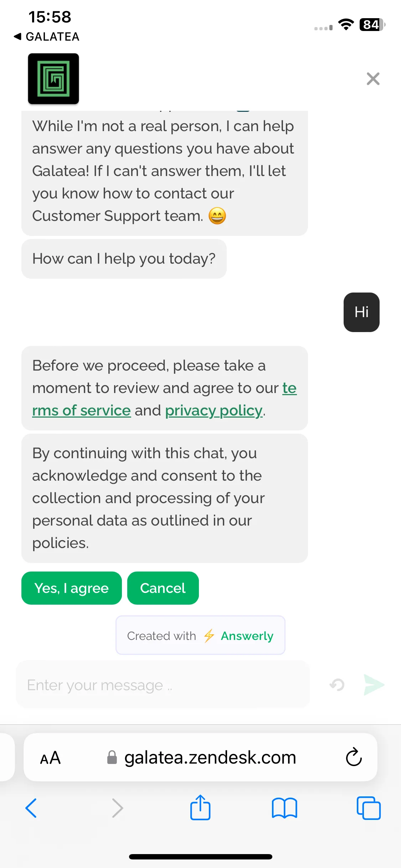The width and height of the screenshot is (401, 868).
Task: Open the AA reader options menu
Action: click(50, 758)
